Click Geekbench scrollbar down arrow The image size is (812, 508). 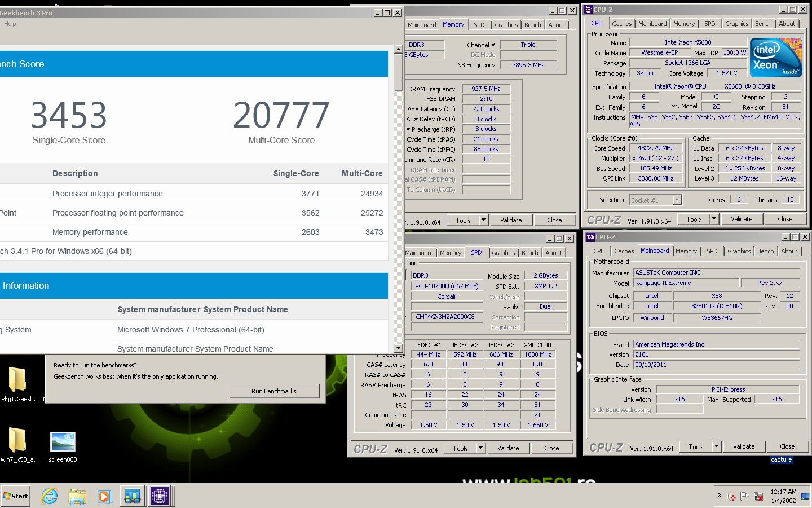(x=399, y=348)
